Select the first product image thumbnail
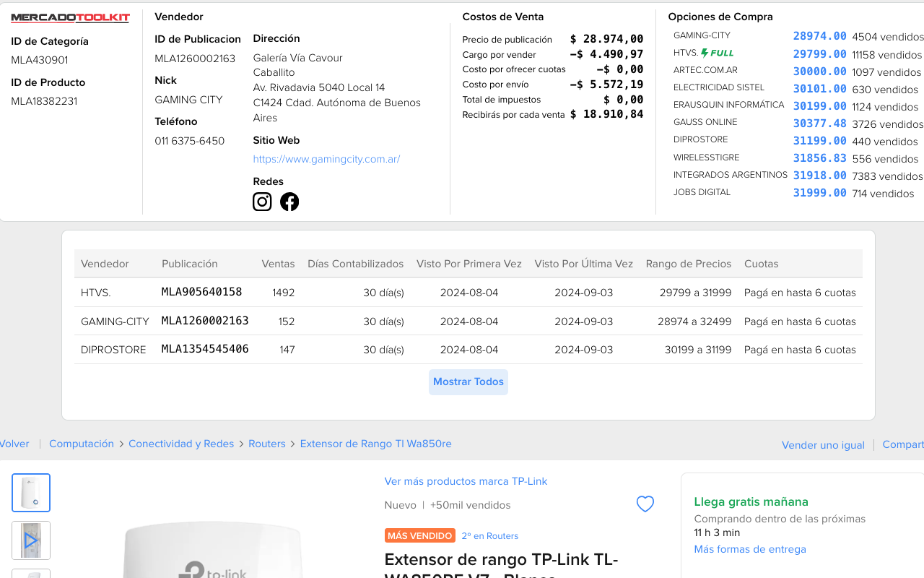The image size is (924, 578). click(x=31, y=493)
